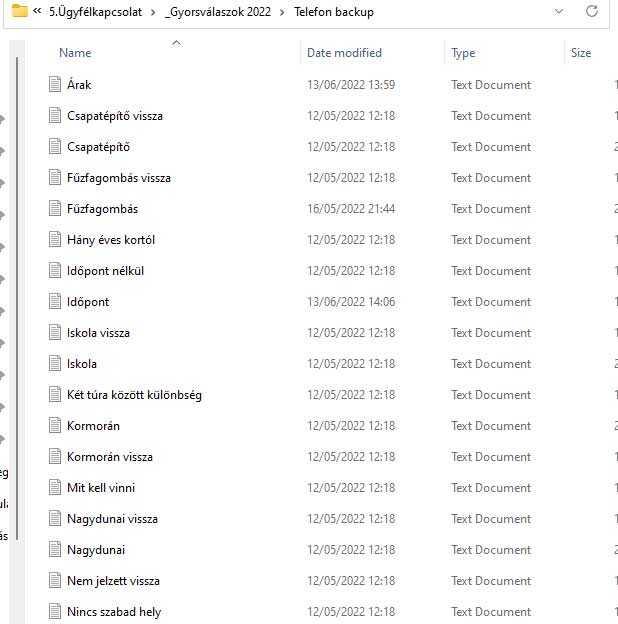Image resolution: width=618 pixels, height=624 pixels.
Task: Click the text file icon next to Árak
Action: point(55,85)
